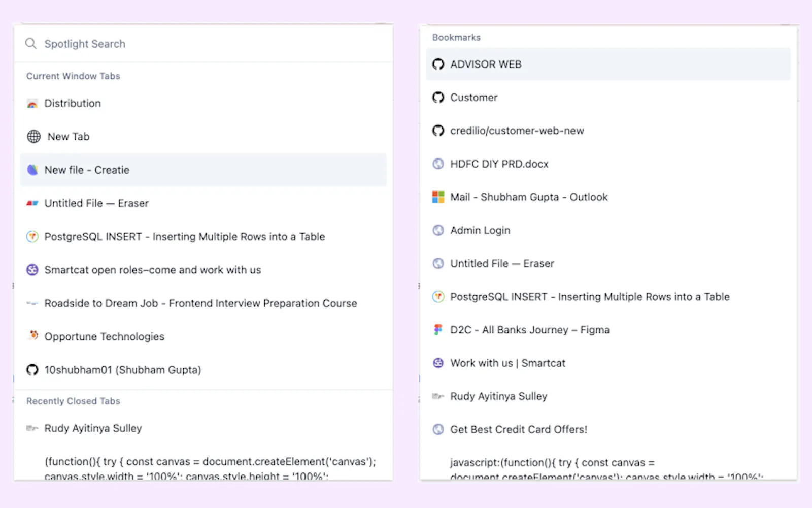
Task: Open HDFC DIY PRD.docx bookmark
Action: click(608, 164)
